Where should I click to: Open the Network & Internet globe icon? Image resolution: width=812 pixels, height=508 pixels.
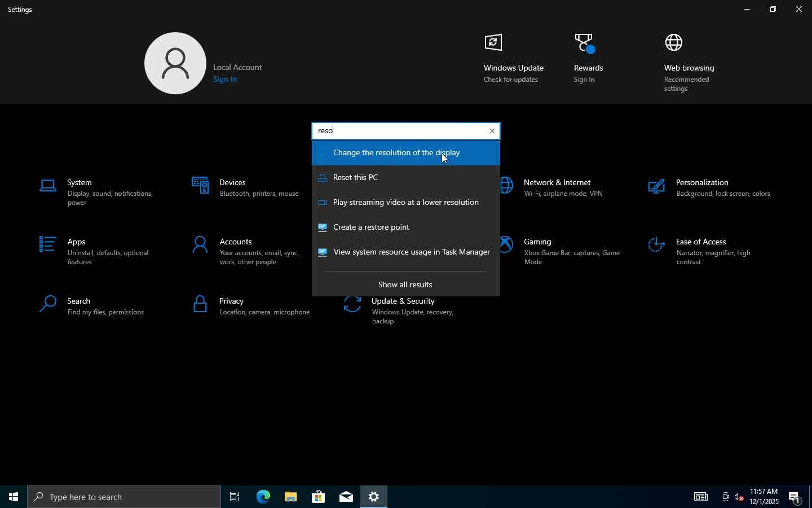pyautogui.click(x=507, y=186)
